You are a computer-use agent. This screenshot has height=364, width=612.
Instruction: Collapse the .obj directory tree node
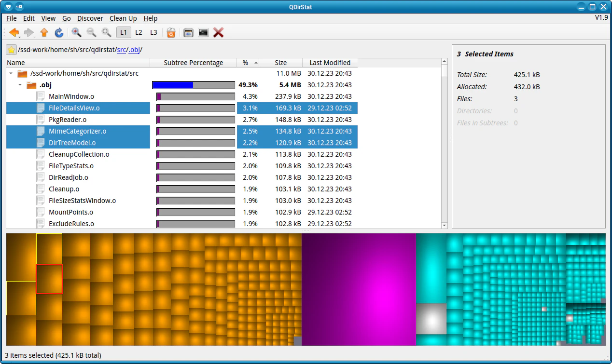[x=20, y=85]
